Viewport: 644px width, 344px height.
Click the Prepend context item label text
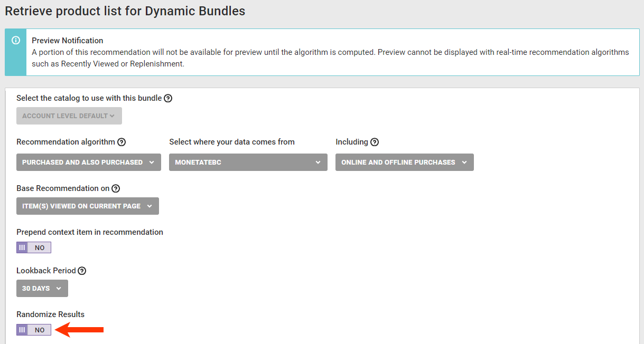click(x=90, y=232)
